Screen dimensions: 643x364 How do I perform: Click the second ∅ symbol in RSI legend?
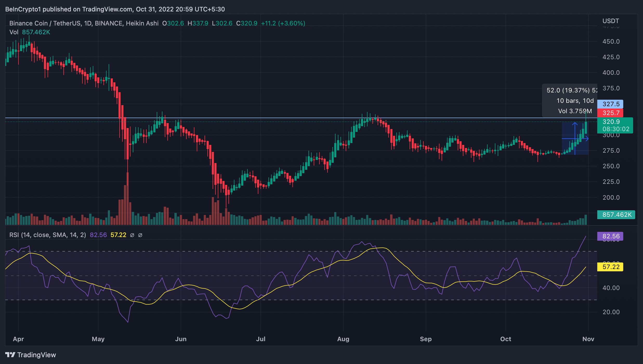coord(140,235)
